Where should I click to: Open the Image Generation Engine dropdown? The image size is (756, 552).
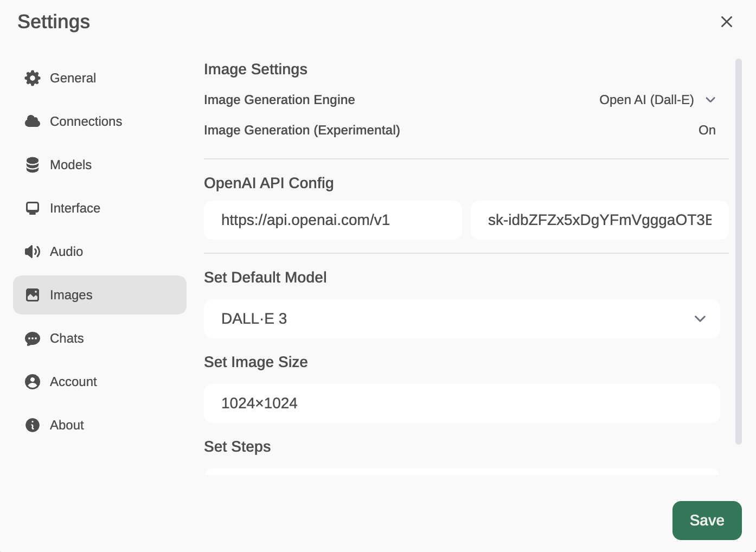[x=657, y=100]
